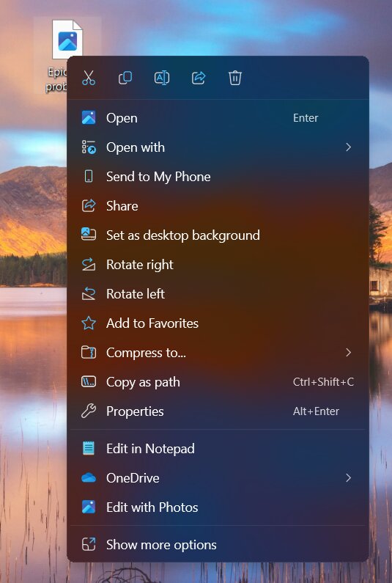Select the image file icon on desktop

(x=67, y=40)
